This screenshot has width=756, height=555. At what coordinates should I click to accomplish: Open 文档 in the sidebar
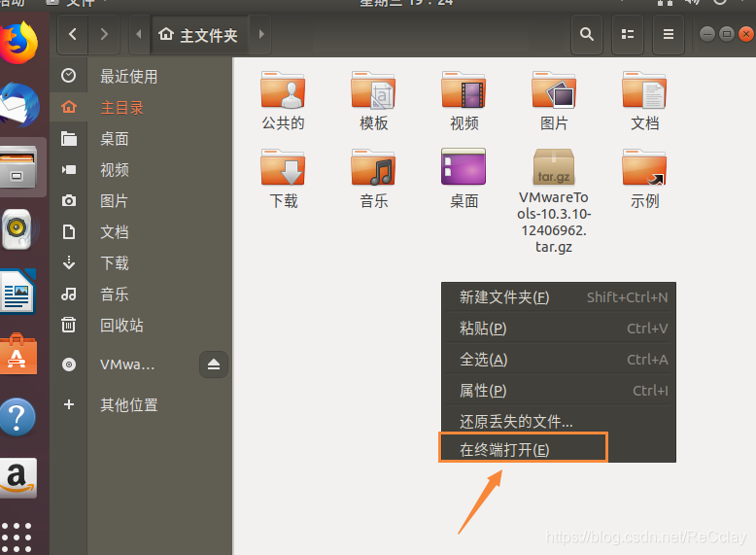(141, 232)
